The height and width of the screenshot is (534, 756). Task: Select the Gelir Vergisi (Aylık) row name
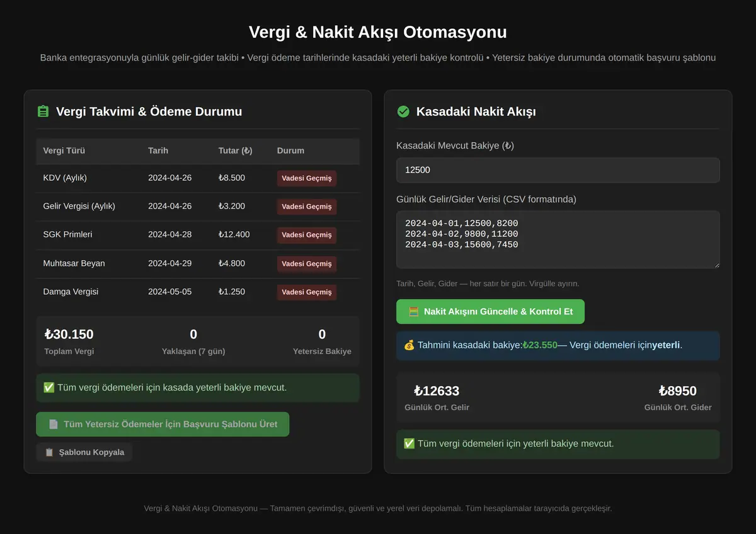79,206
